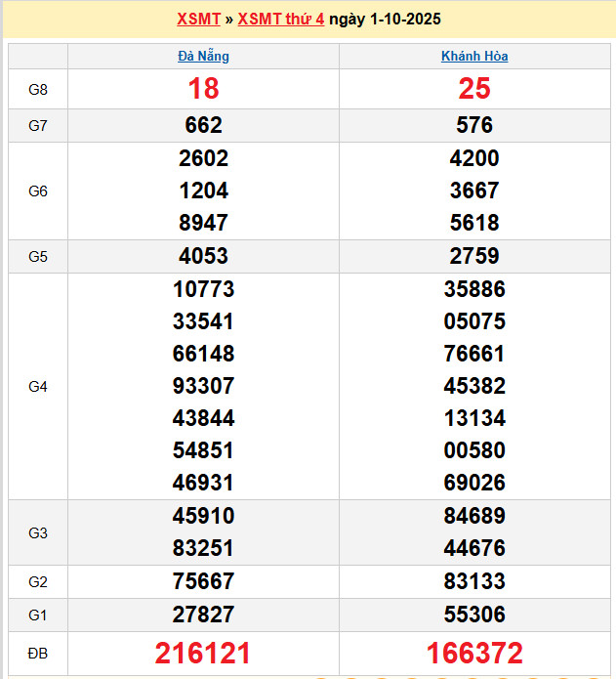
Task: Click the G3 number 84689
Action: (474, 516)
